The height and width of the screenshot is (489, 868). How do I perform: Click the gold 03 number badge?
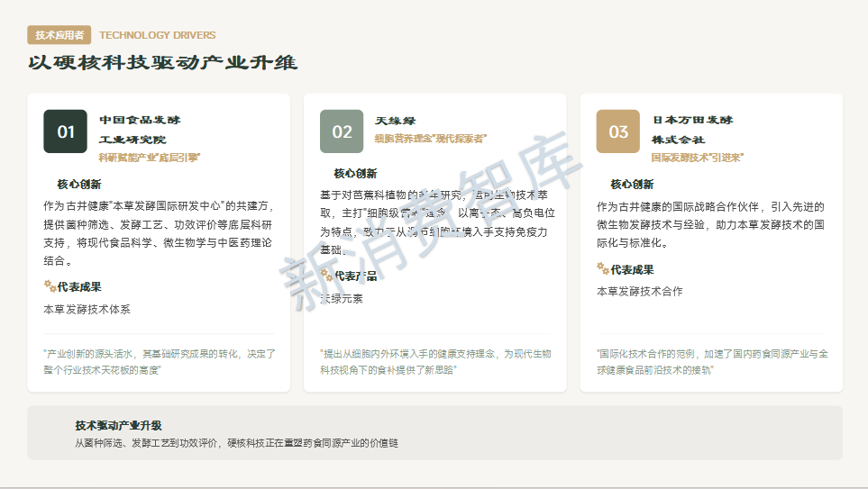click(618, 131)
